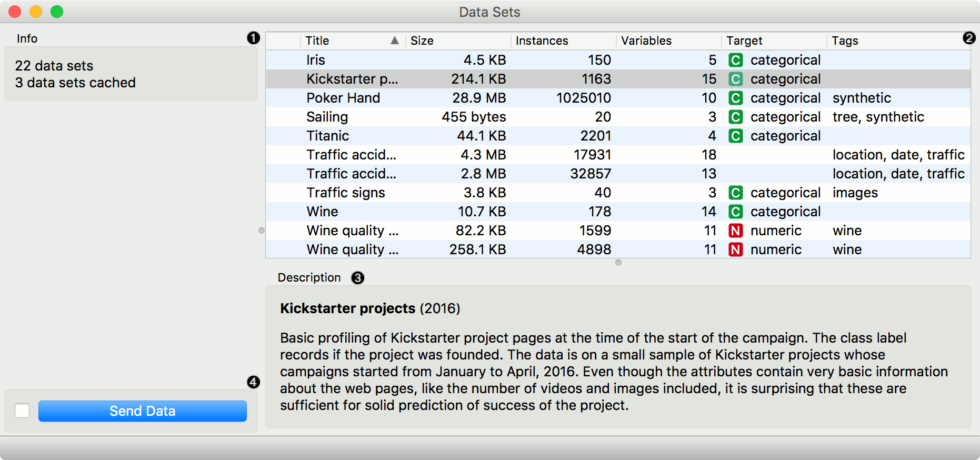
Task: Click the macOS green zoom window button
Action: click(57, 12)
